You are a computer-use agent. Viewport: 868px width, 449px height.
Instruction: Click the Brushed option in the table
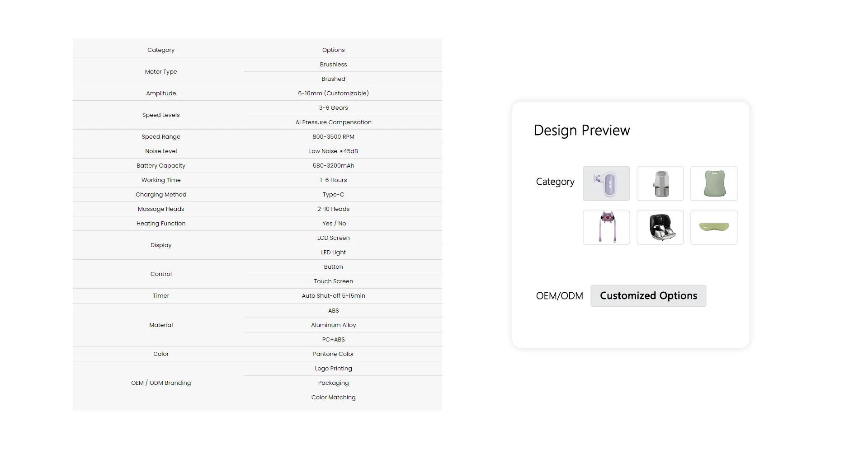coord(333,79)
